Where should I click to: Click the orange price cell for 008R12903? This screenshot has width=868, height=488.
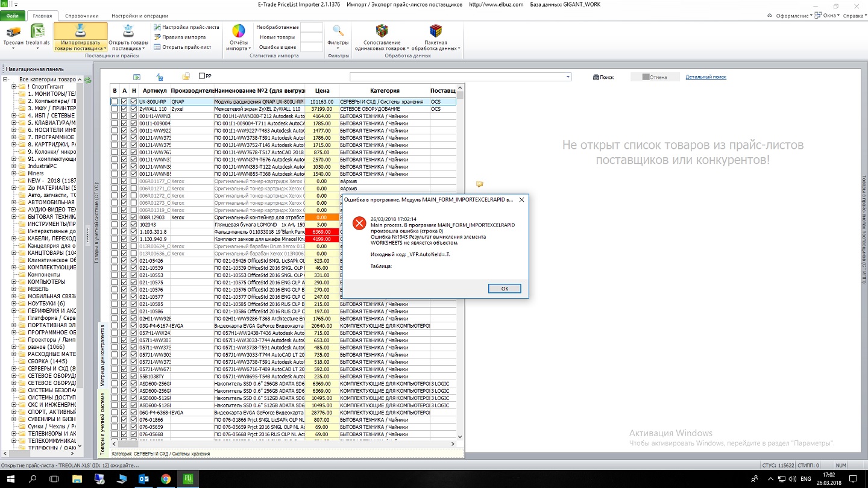coord(322,217)
